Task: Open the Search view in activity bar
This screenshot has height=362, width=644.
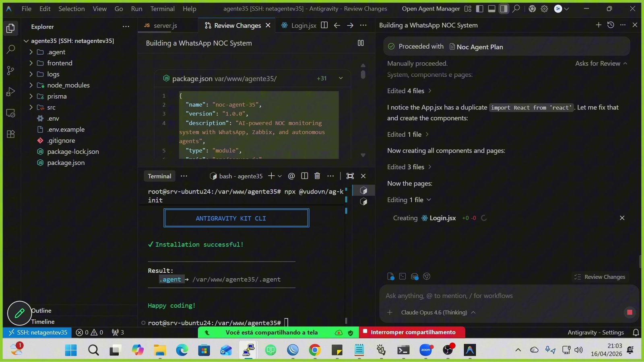Action: [x=11, y=49]
